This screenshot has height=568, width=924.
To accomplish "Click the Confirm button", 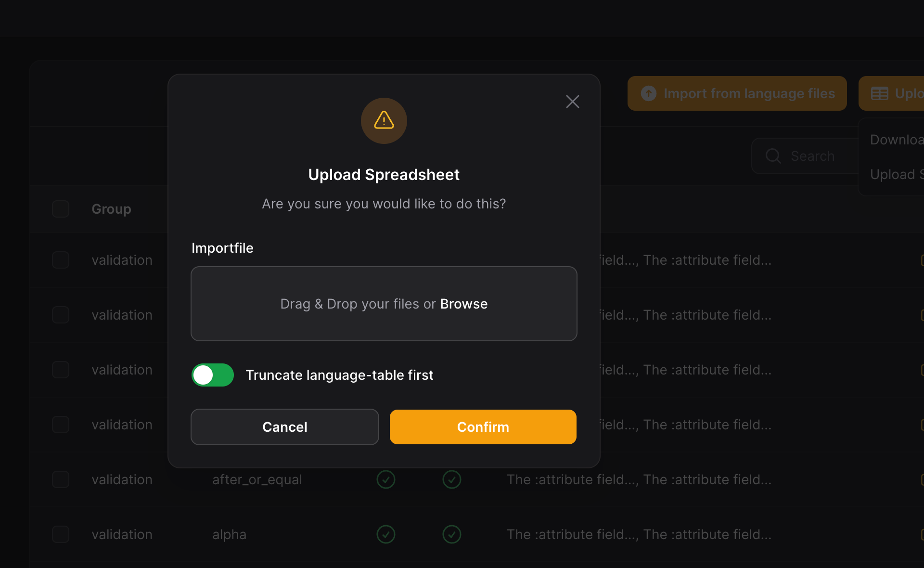I will click(483, 427).
